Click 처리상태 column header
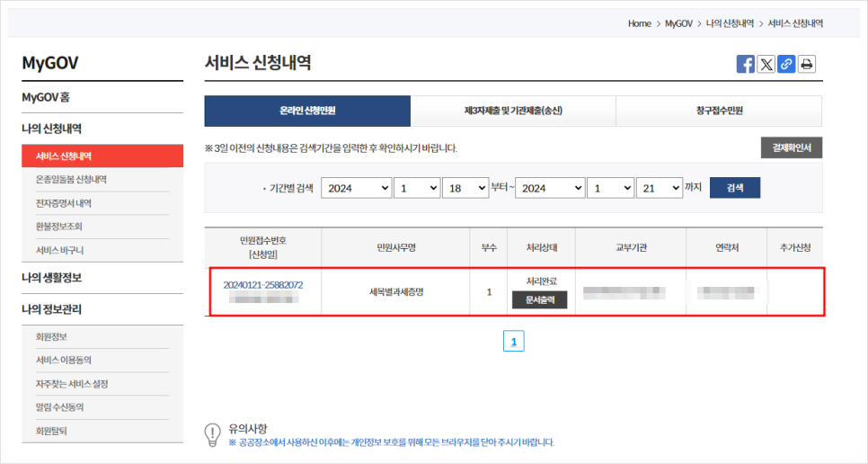The width and height of the screenshot is (868, 464). [542, 247]
